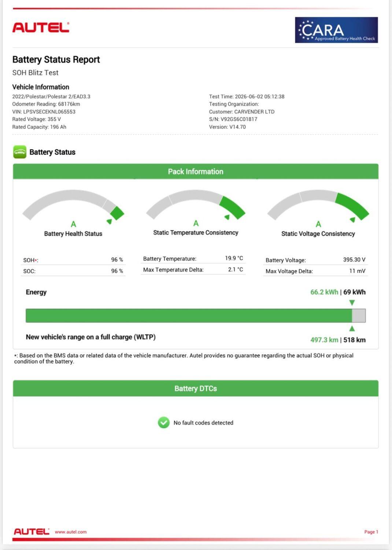Click the Battery Temperature: label
This screenshot has width=392, height=550.
click(x=170, y=259)
